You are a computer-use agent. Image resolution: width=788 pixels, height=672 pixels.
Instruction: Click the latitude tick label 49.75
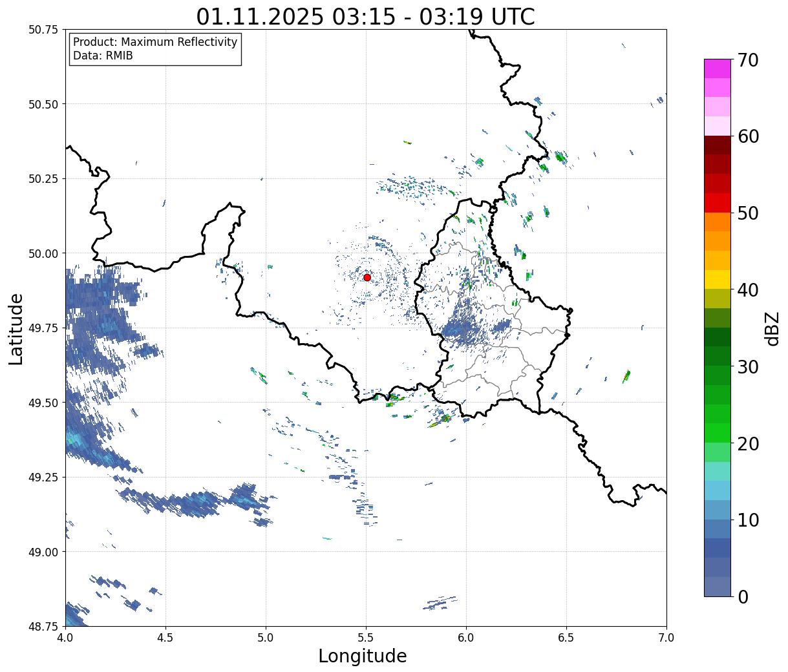(43, 328)
